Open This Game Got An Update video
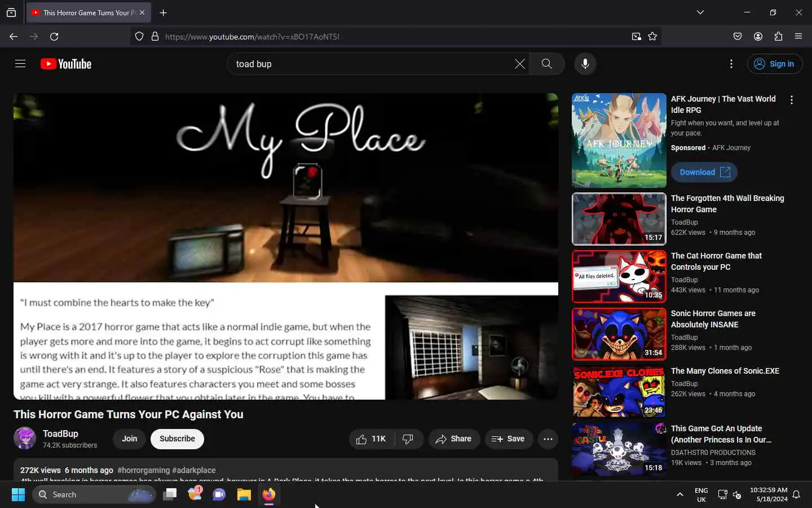 (x=721, y=434)
